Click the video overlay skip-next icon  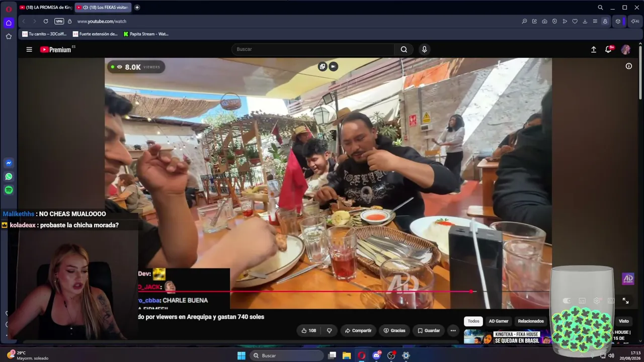point(333,66)
